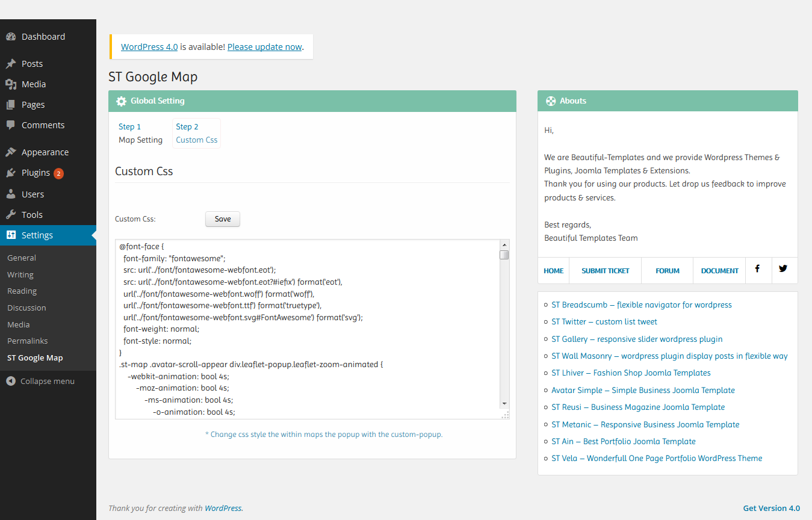Open Media settings submenu item
The height and width of the screenshot is (520, 812).
tap(19, 324)
